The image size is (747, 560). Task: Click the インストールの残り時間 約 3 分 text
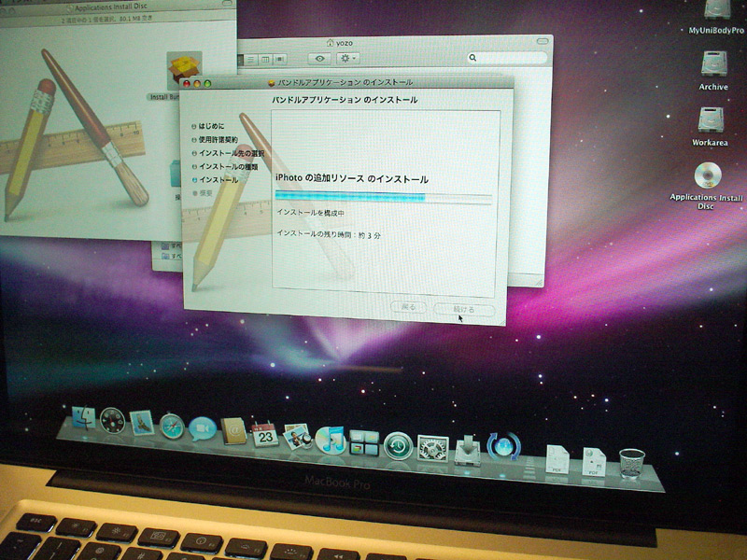coord(329,234)
